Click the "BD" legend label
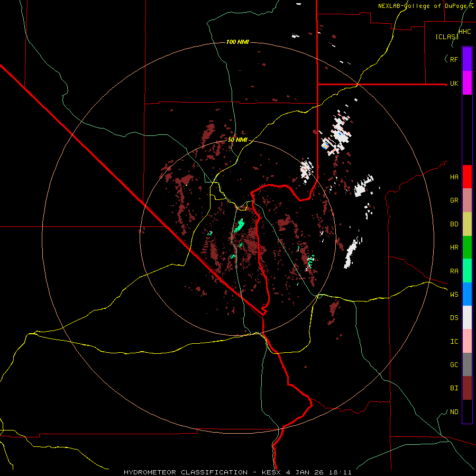The height and width of the screenshot is (476, 476). tap(454, 224)
